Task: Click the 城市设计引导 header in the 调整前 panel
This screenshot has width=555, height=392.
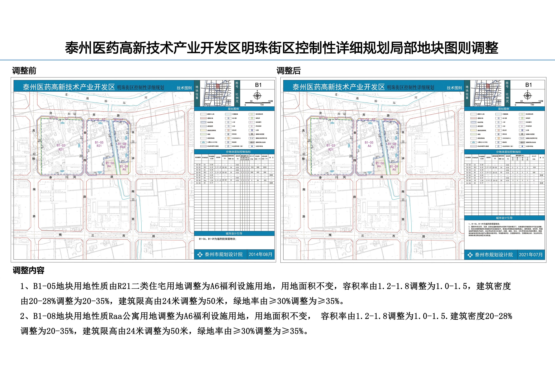Action: pyautogui.click(x=234, y=234)
